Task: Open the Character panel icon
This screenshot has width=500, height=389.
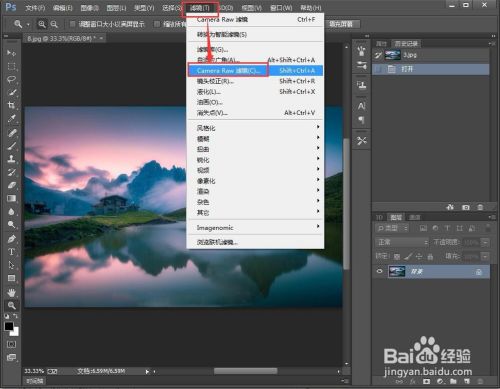Action: (361, 106)
